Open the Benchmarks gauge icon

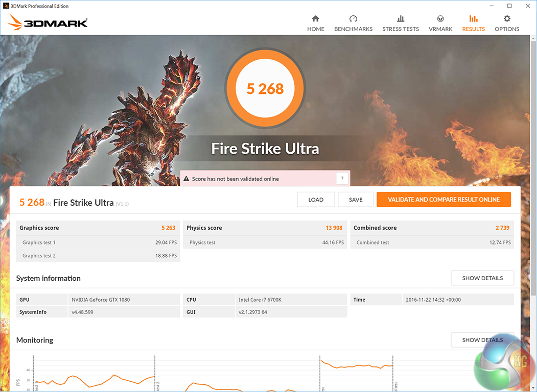353,18
